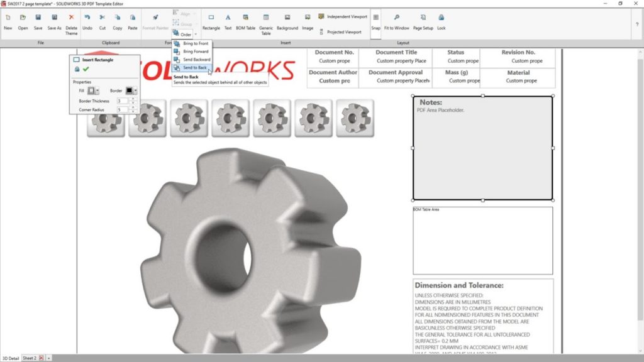Insert an Image
The width and height of the screenshot is (644, 362).
coord(308,22)
